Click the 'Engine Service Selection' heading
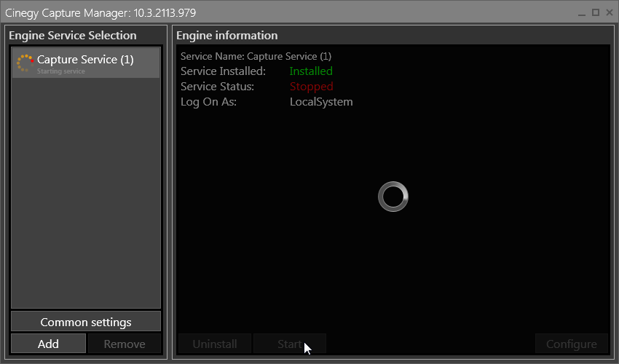This screenshot has height=364, width=619. [73, 36]
